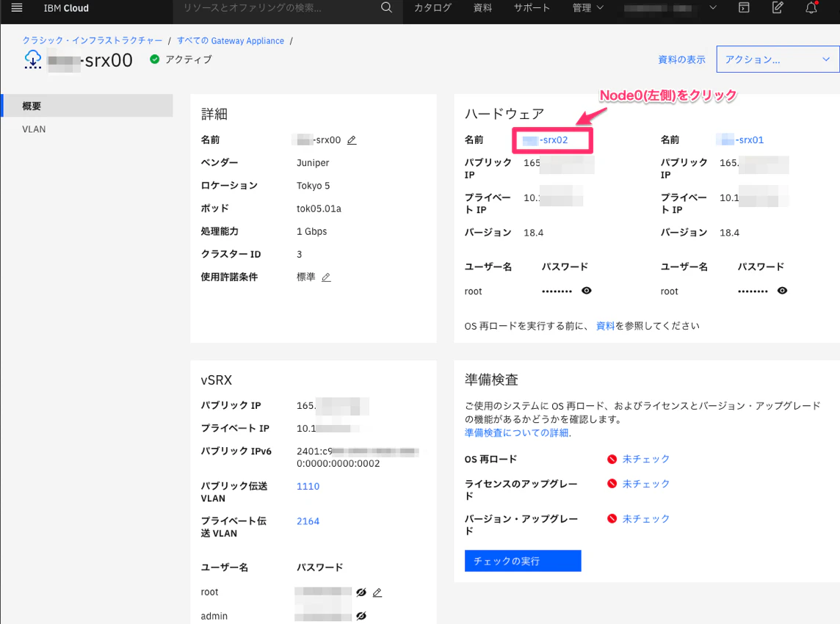Click the Tokyo 5 location value

[x=314, y=186]
